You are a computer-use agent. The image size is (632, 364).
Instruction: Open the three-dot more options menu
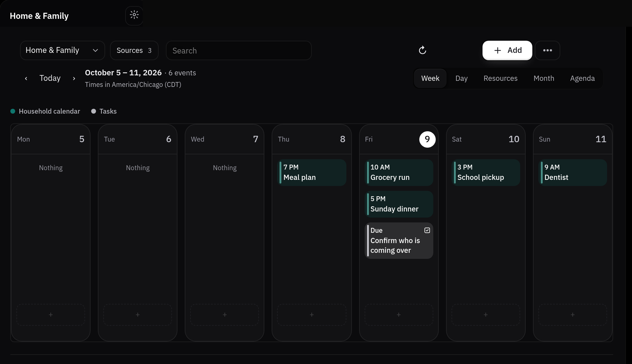coord(548,50)
